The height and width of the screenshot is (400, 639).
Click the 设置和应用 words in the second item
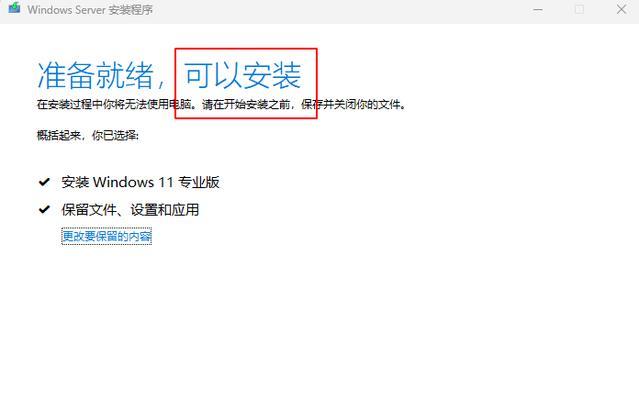click(x=164, y=210)
